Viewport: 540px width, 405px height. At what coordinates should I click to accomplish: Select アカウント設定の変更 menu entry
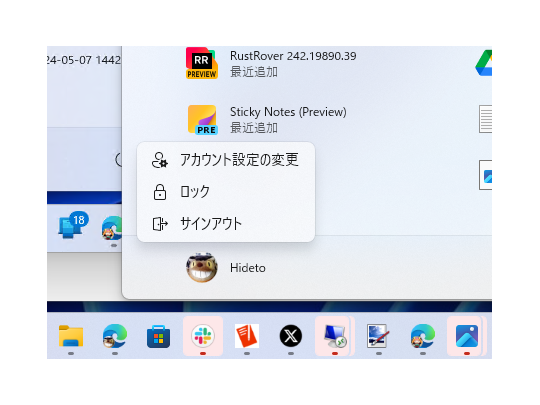tap(226, 160)
